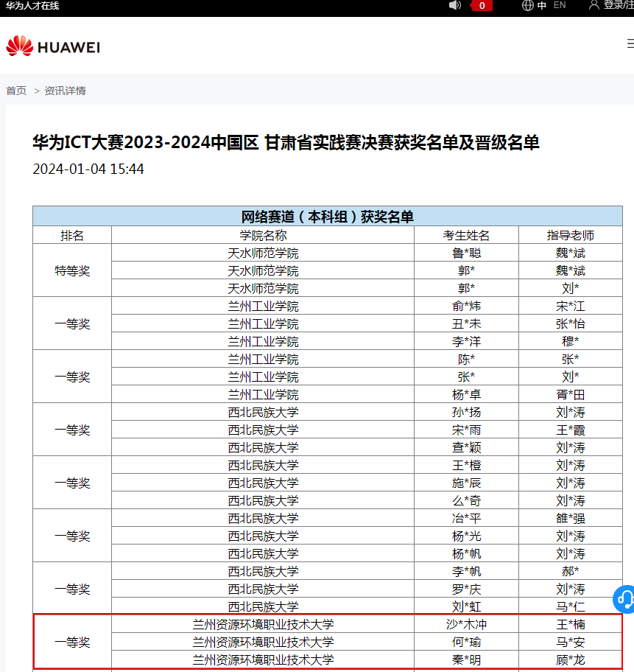Image resolution: width=634 pixels, height=672 pixels.
Task: Select student name 宋*雨
Action: (x=466, y=430)
